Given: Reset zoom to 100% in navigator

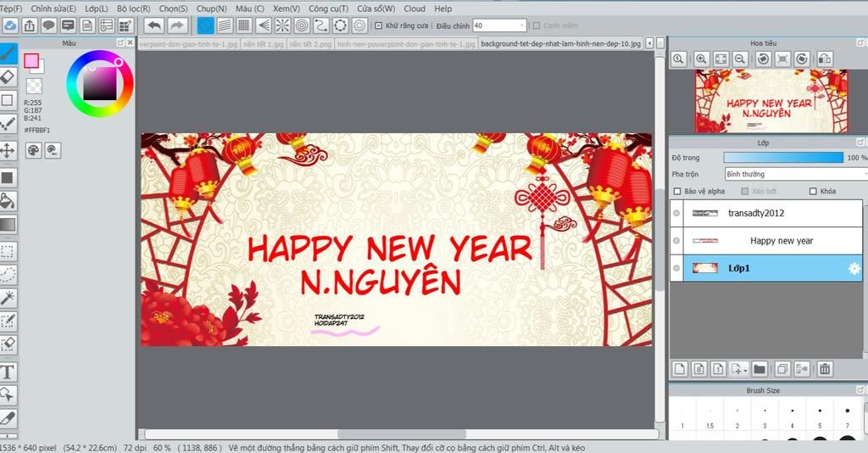Looking at the screenshot, I should pyautogui.click(x=679, y=59).
